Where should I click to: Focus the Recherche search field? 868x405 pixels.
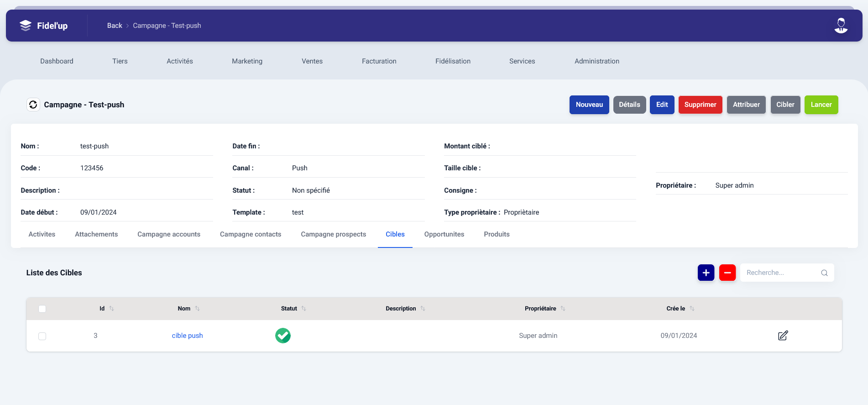780,273
